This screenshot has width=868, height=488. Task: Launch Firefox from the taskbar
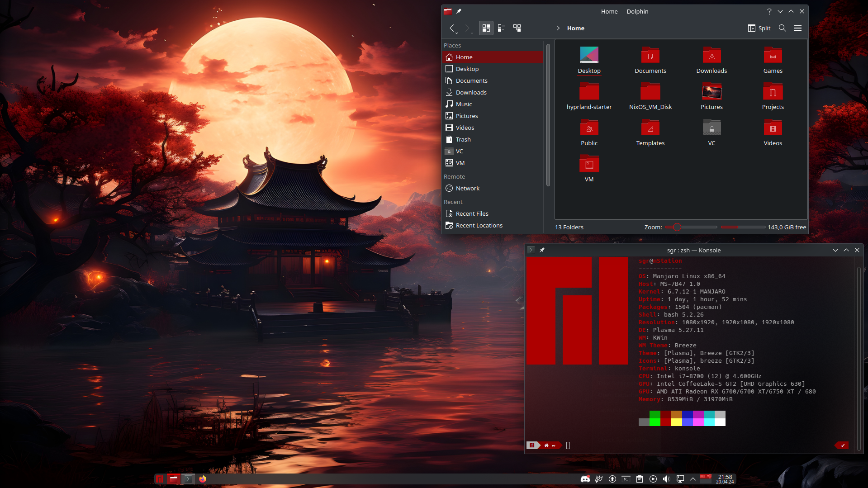point(202,479)
